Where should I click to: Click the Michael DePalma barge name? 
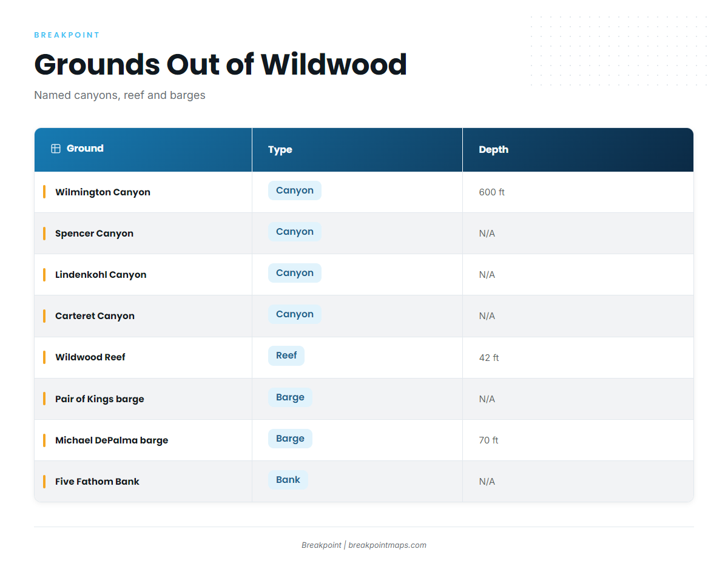[112, 440]
